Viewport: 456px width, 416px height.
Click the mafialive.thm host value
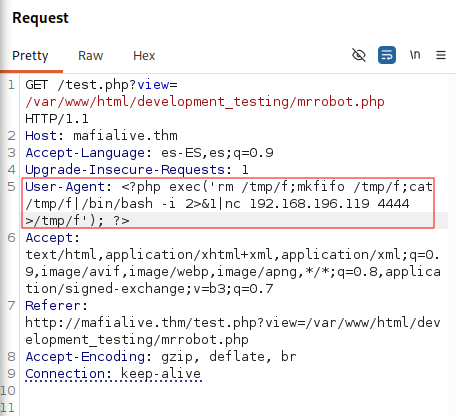coord(125,136)
